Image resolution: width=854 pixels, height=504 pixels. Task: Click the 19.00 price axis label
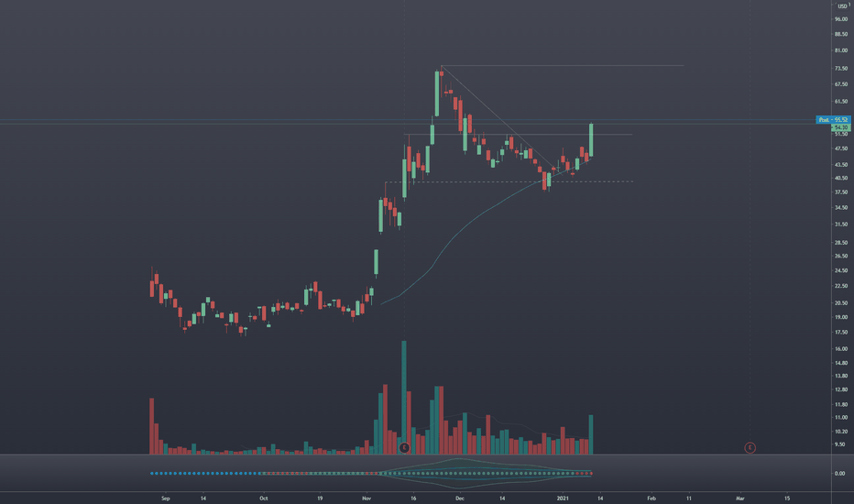pos(841,316)
